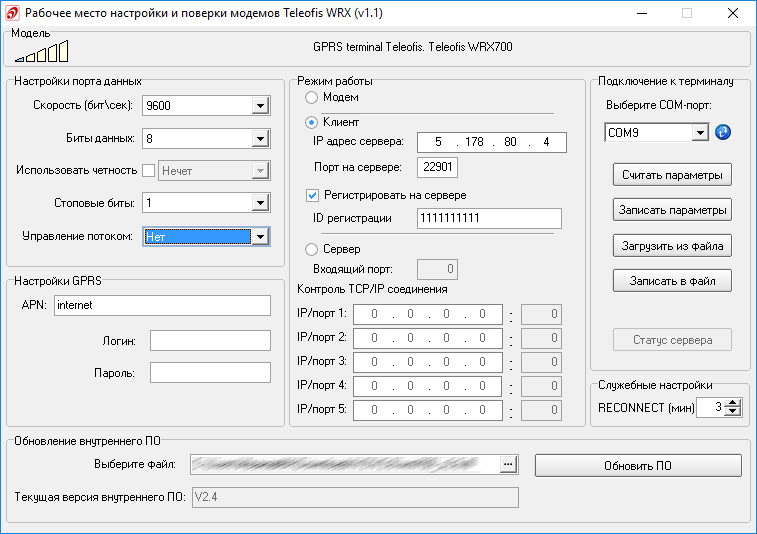Click the ID регистрации field

[489, 218]
